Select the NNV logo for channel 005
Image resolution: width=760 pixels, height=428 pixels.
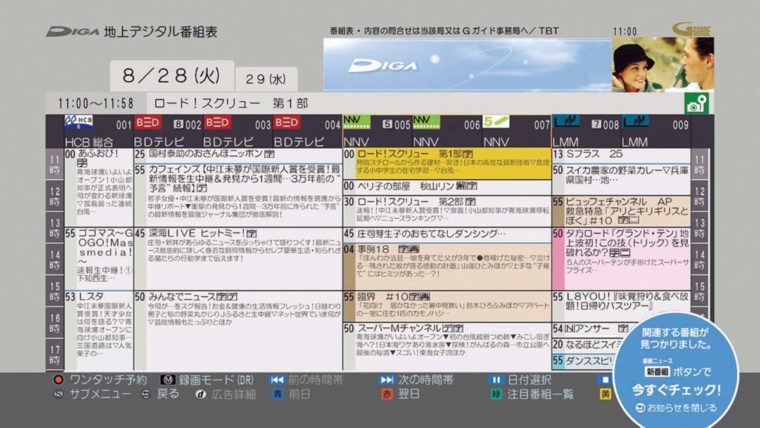(357, 122)
